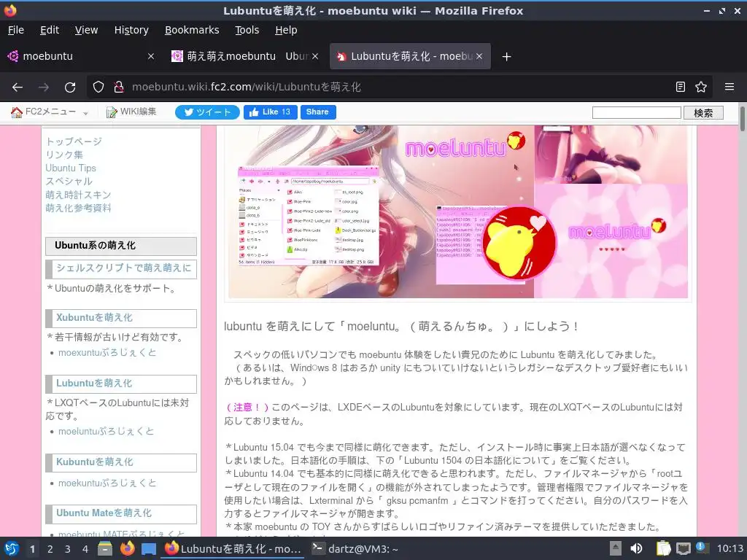The width and height of the screenshot is (747, 560).
Task: Close the Lubuntuを萌え化 tab
Action: click(x=479, y=56)
